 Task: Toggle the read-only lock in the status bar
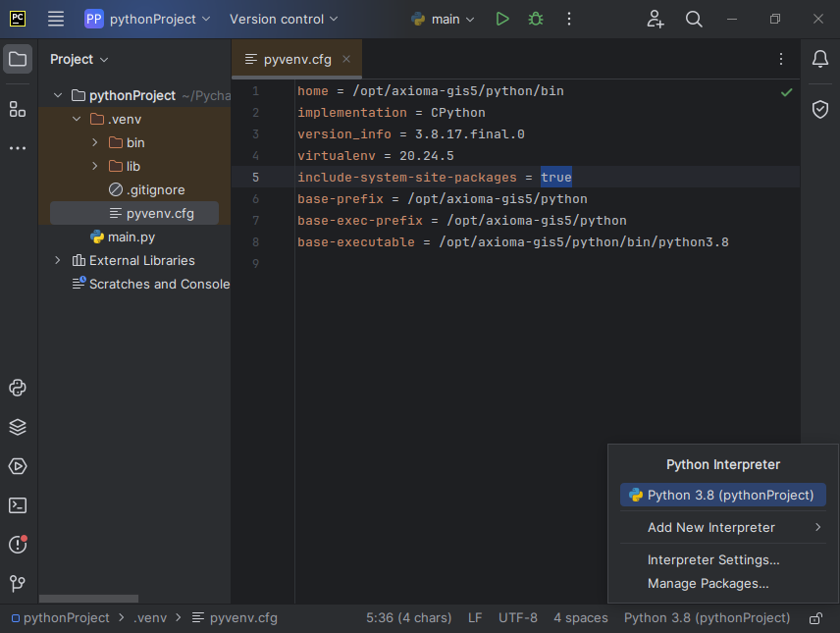coord(815,618)
